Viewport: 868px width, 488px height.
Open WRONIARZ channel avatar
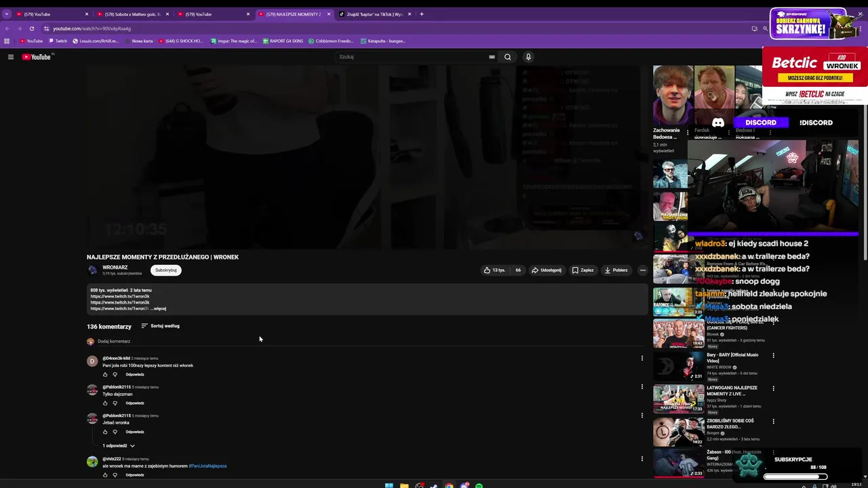pyautogui.click(x=93, y=270)
